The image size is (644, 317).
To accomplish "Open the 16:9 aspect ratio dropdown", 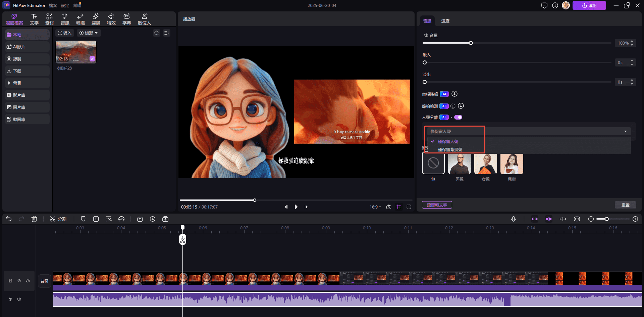I will point(375,207).
